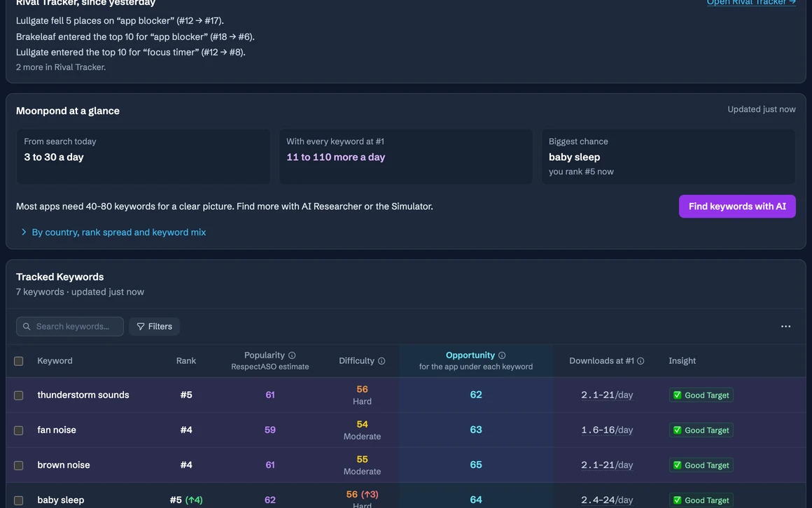812x508 pixels.
Task: Check the thunderstorm sounds row checkbox
Action: click(19, 395)
